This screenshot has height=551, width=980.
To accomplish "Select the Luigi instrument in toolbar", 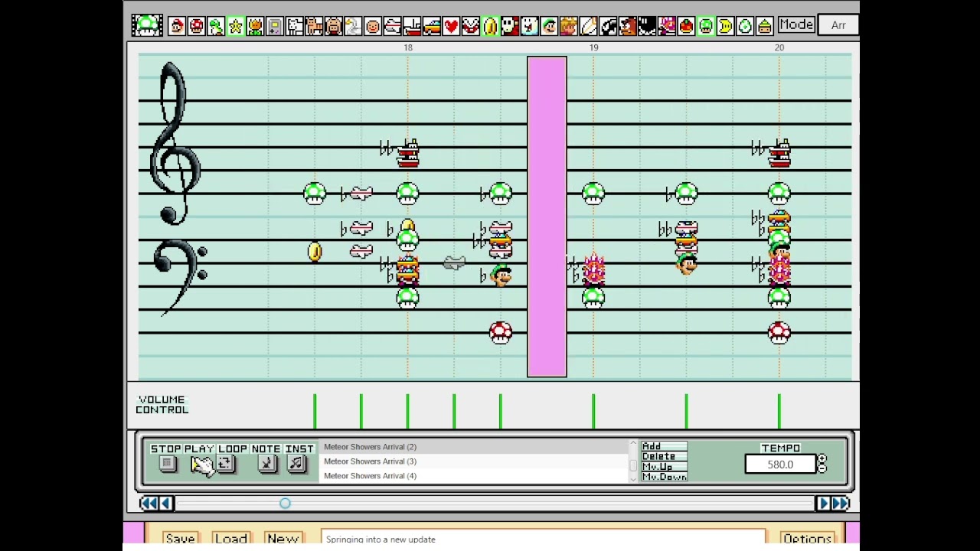I will pyautogui.click(x=549, y=26).
